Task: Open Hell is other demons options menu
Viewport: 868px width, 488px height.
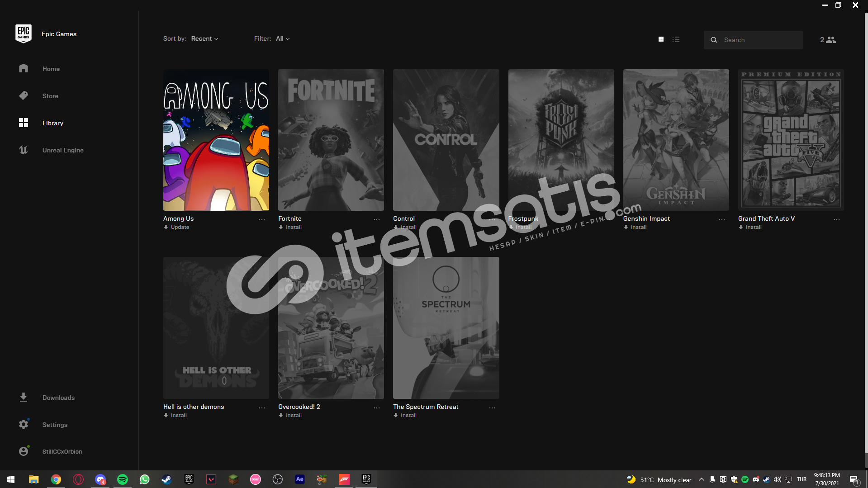Action: point(262,408)
